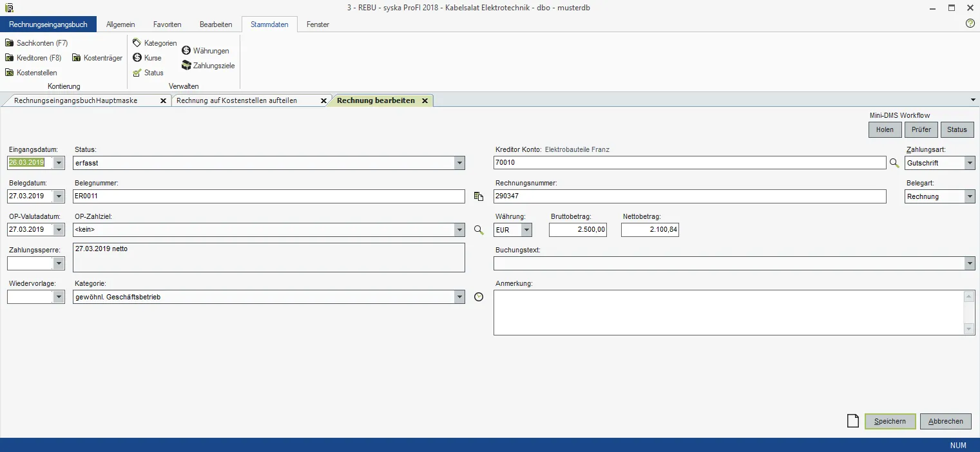Screen dimensions: 980x452
Task: Click search magnifier next to Kreditor Konto
Action: click(x=894, y=164)
